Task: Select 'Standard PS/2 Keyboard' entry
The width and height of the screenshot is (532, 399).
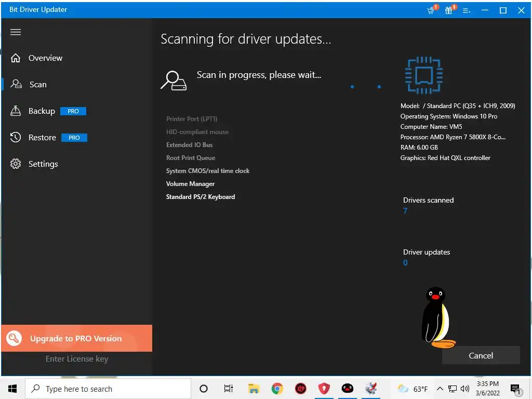Action: (201, 197)
